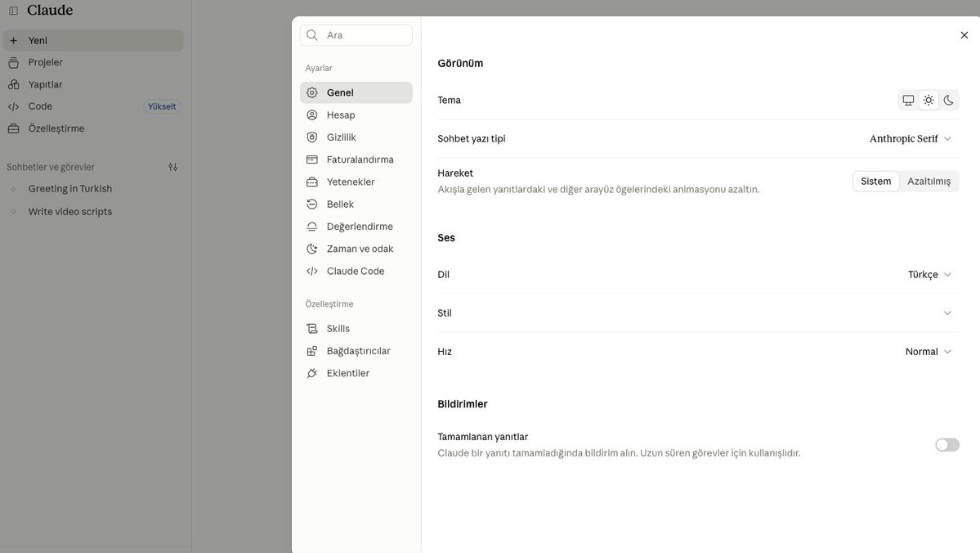Click the Bellek history icon
The image size is (980, 553).
[312, 204]
